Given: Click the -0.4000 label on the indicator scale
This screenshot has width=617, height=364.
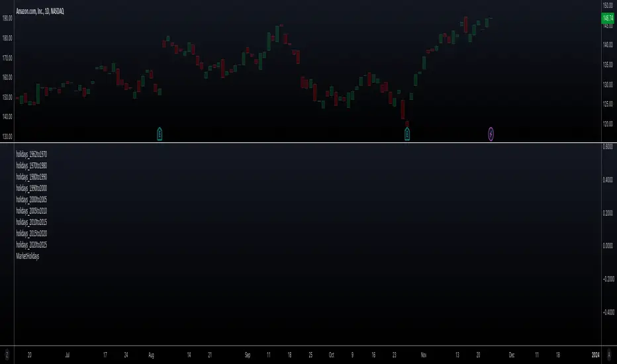Looking at the screenshot, I should tap(608, 312).
